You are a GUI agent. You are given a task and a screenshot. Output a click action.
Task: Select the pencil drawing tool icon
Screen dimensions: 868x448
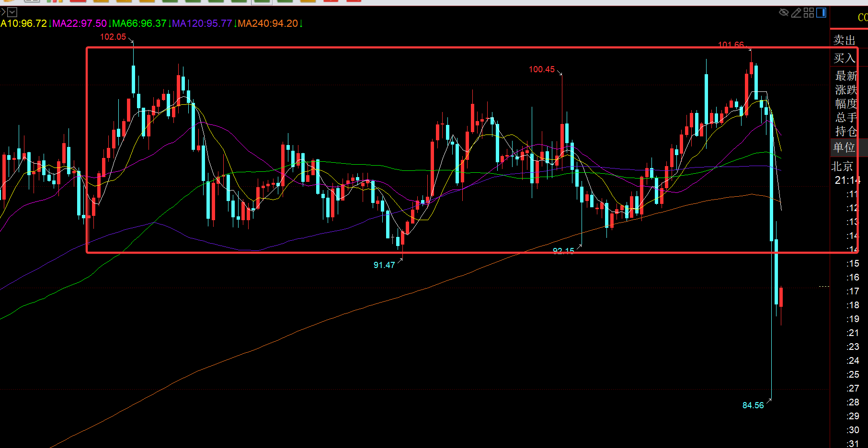(796, 13)
